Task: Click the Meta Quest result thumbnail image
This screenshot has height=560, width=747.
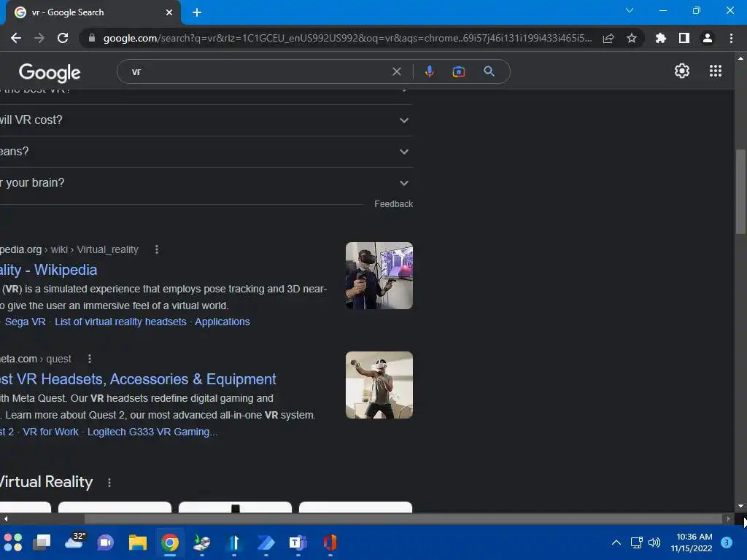Action: 379,385
